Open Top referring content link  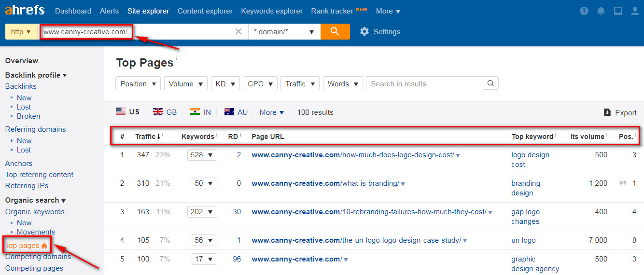[39, 175]
